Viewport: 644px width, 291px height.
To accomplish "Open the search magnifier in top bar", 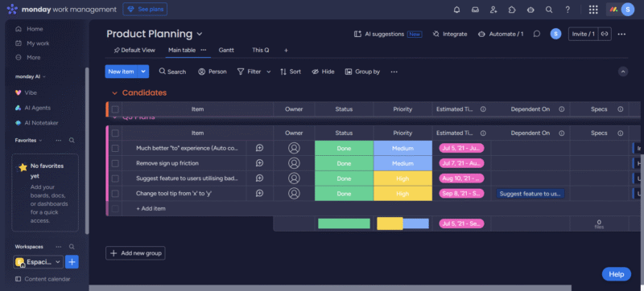I will pos(549,10).
